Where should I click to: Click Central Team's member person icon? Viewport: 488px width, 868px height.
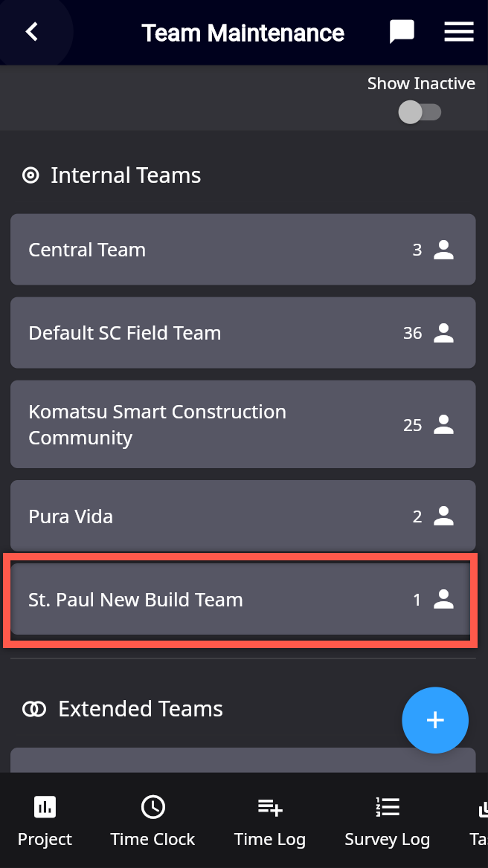tap(443, 250)
